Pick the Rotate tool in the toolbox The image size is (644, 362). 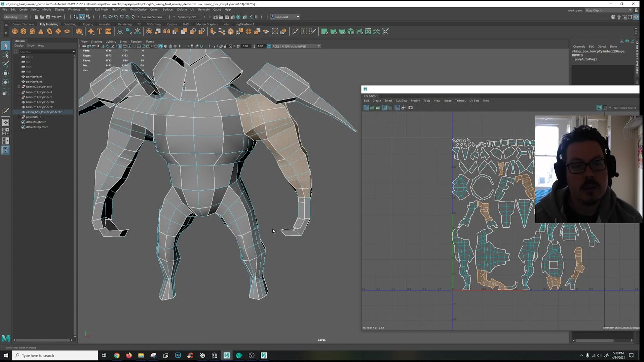(6, 82)
